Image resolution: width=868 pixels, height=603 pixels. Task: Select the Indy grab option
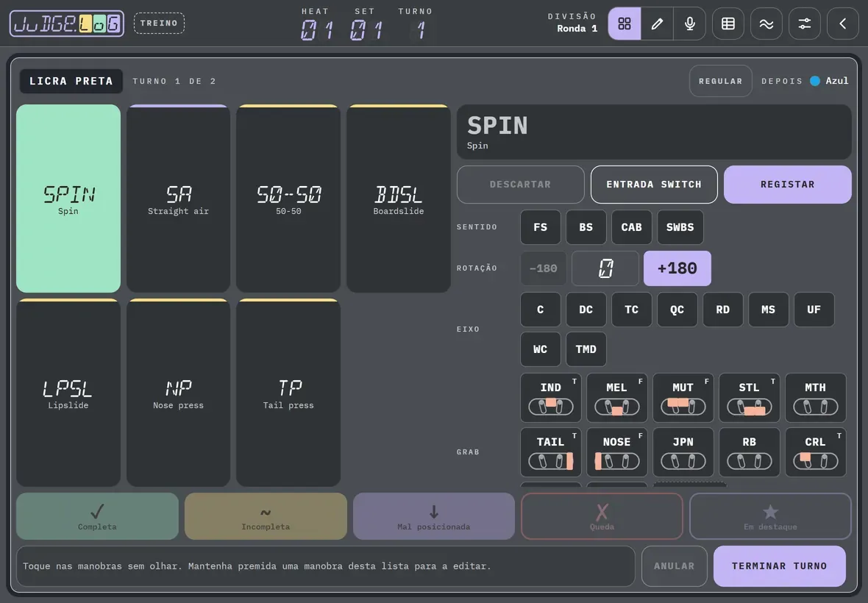coord(551,398)
